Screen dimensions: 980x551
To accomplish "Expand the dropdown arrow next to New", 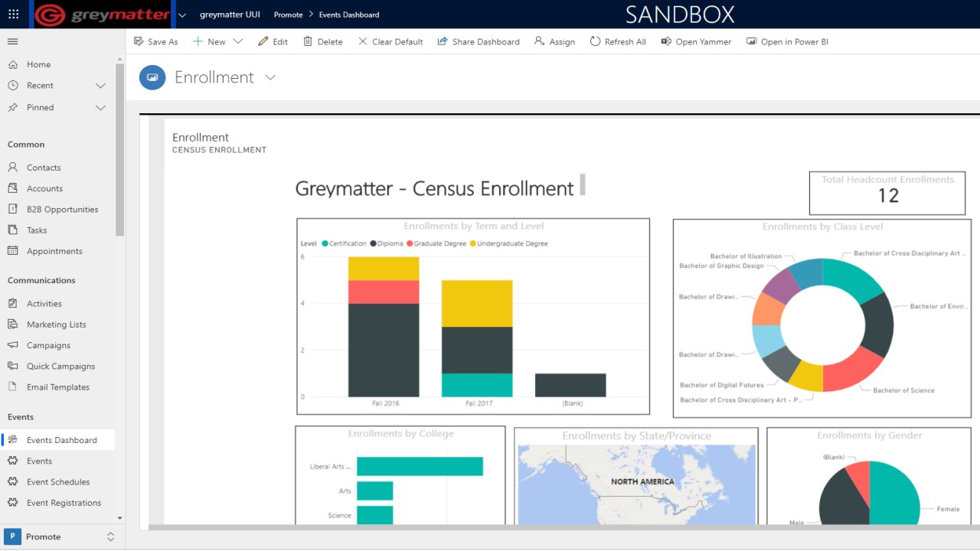I will [x=238, y=41].
